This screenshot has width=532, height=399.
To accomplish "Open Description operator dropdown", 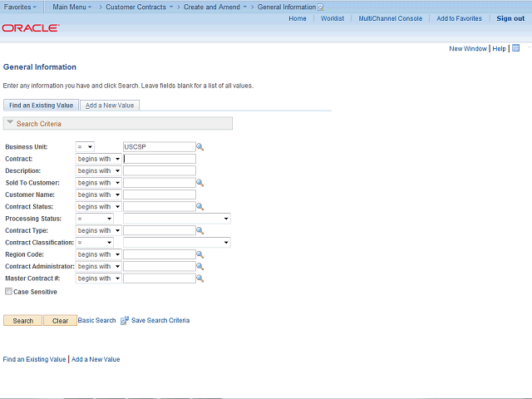I will [x=98, y=170].
